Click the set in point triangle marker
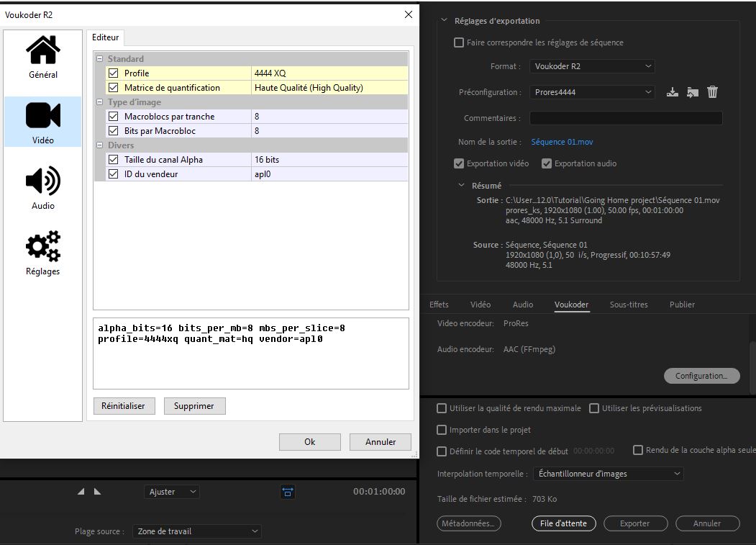This screenshot has width=756, height=545. click(81, 492)
